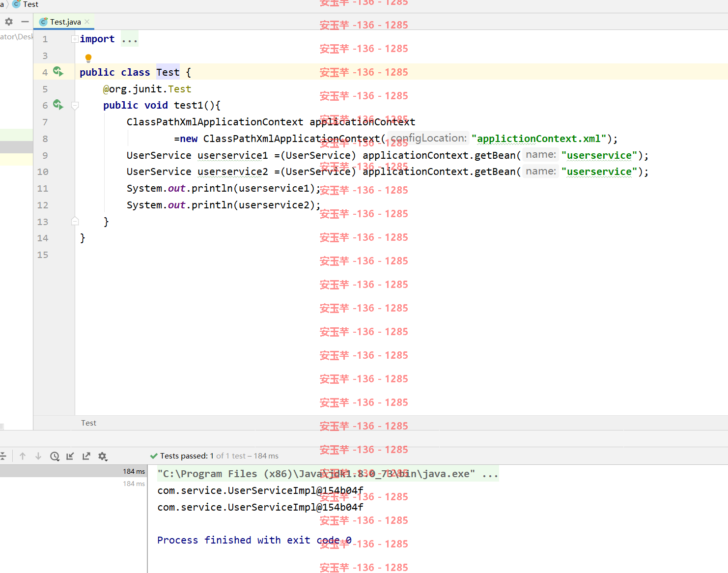Collapse all test results in Run toolbar
This screenshot has width=728, height=573.
pos(3,456)
